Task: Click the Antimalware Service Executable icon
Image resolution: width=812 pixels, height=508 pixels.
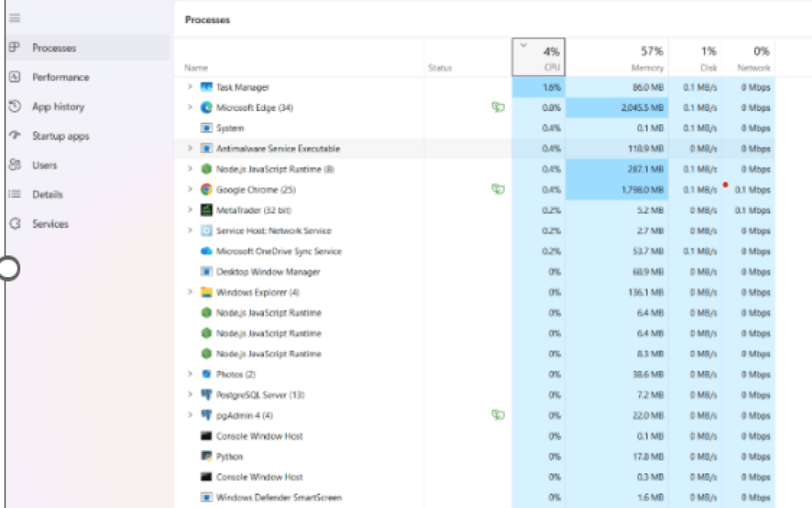Action: (x=206, y=148)
